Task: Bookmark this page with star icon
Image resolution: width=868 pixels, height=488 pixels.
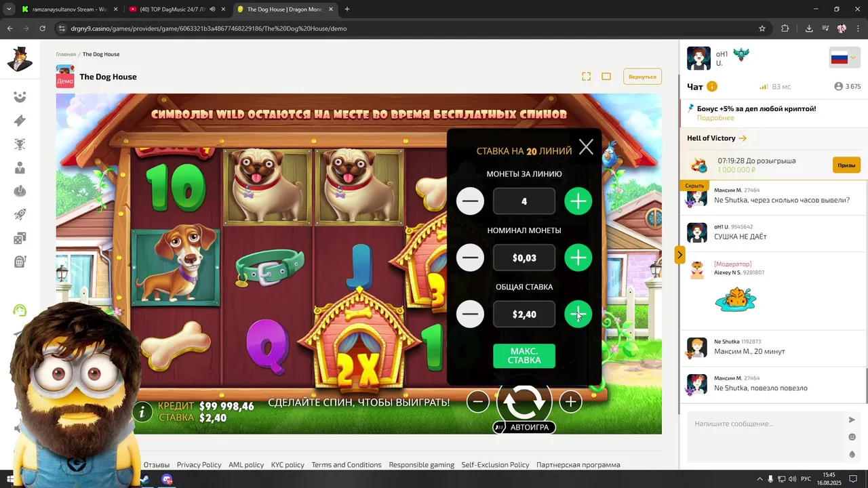Action: (762, 28)
